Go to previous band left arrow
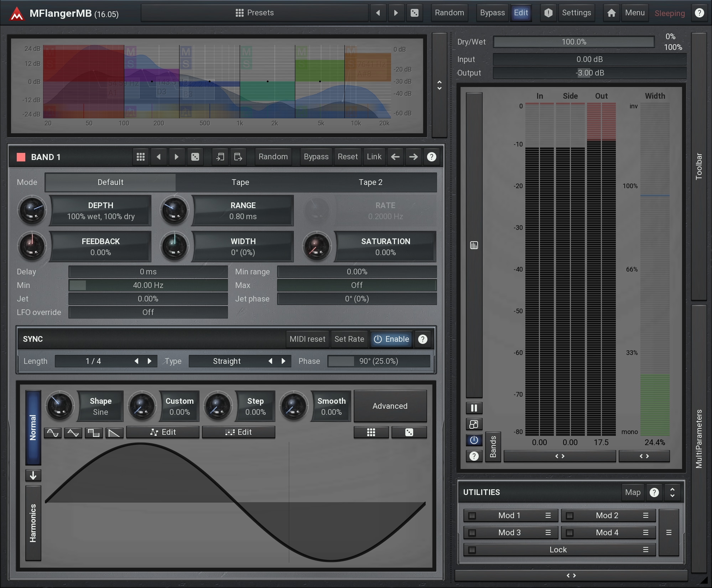The width and height of the screenshot is (712, 588). pos(395,157)
